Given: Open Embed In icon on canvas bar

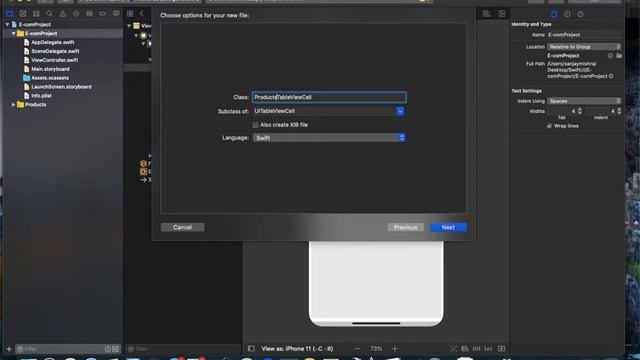Looking at the screenshot, I should (x=502, y=349).
